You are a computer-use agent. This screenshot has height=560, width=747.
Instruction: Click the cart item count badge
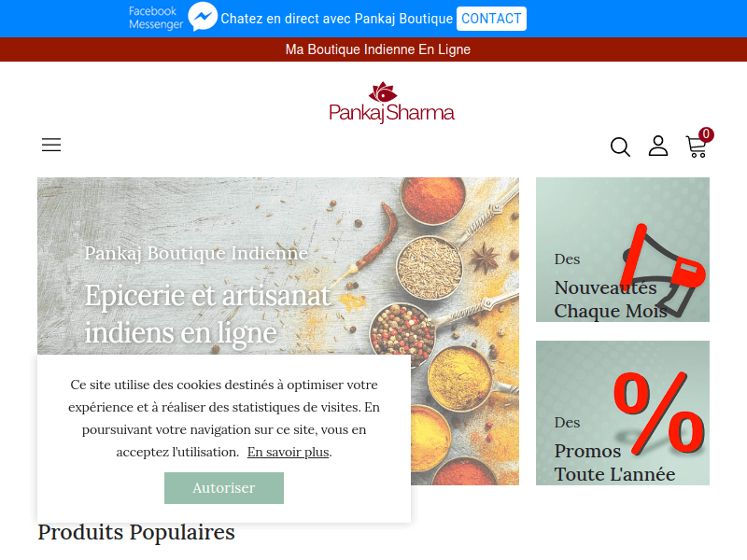point(706,134)
